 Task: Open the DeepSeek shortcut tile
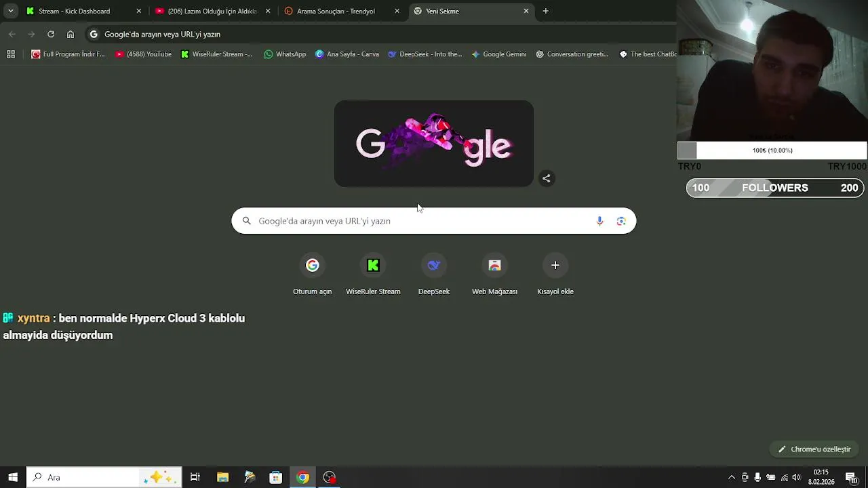(434, 274)
